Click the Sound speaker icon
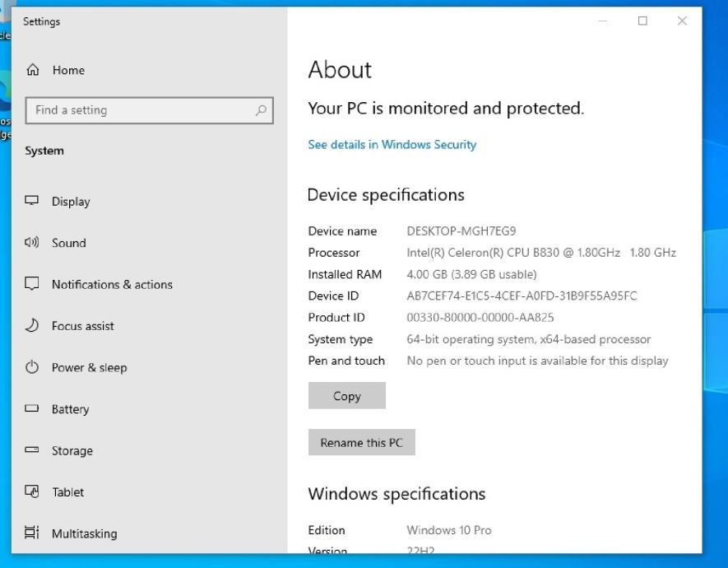This screenshot has height=568, width=728. [x=33, y=243]
